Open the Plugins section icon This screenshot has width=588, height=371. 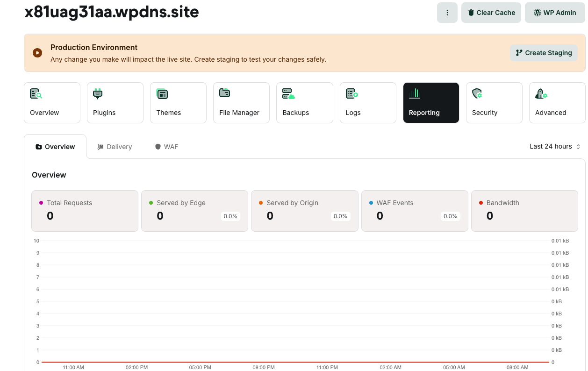(x=98, y=93)
